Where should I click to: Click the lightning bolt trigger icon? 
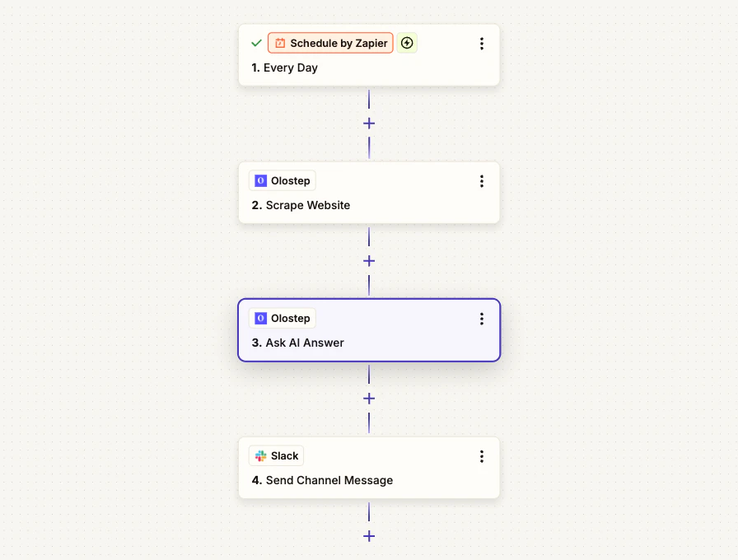pyautogui.click(x=407, y=43)
